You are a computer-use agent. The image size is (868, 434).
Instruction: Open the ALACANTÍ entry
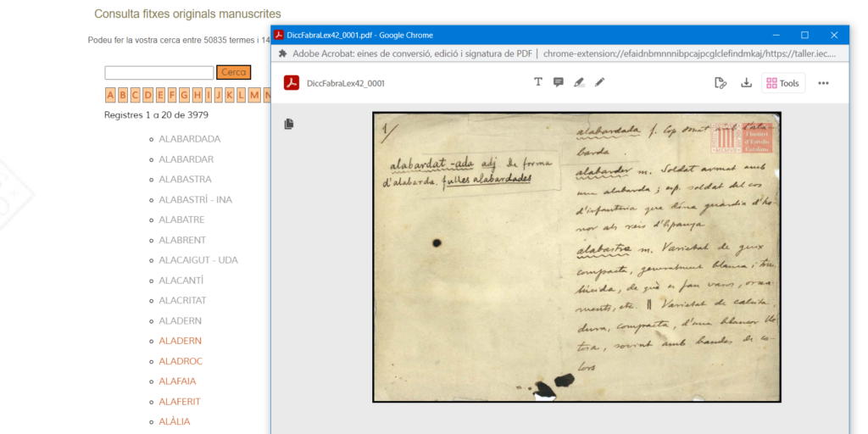tap(181, 281)
